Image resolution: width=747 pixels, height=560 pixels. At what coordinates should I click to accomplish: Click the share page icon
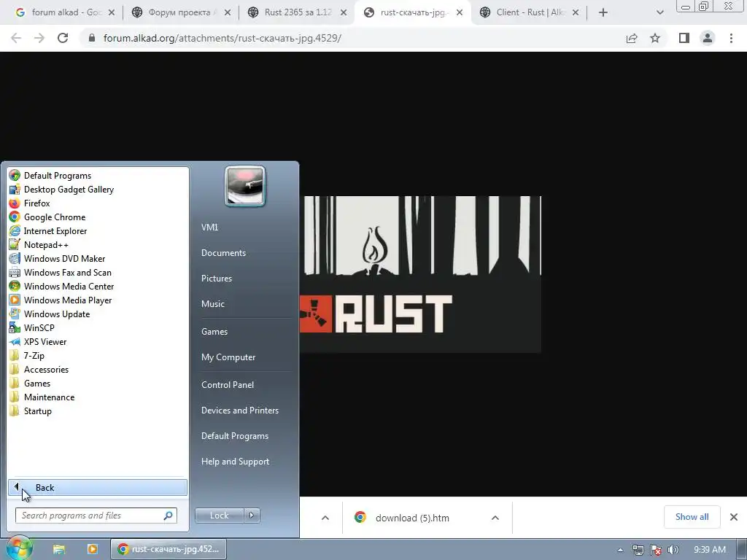click(632, 38)
